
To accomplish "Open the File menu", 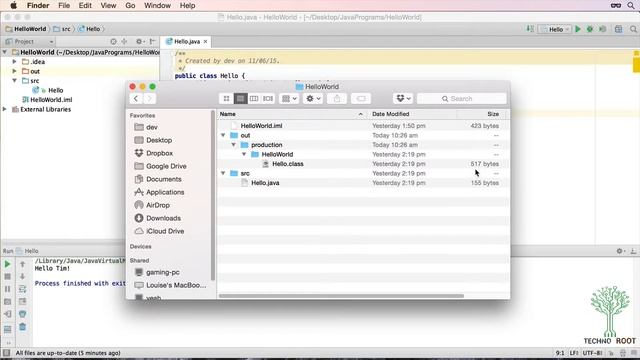I will [64, 6].
